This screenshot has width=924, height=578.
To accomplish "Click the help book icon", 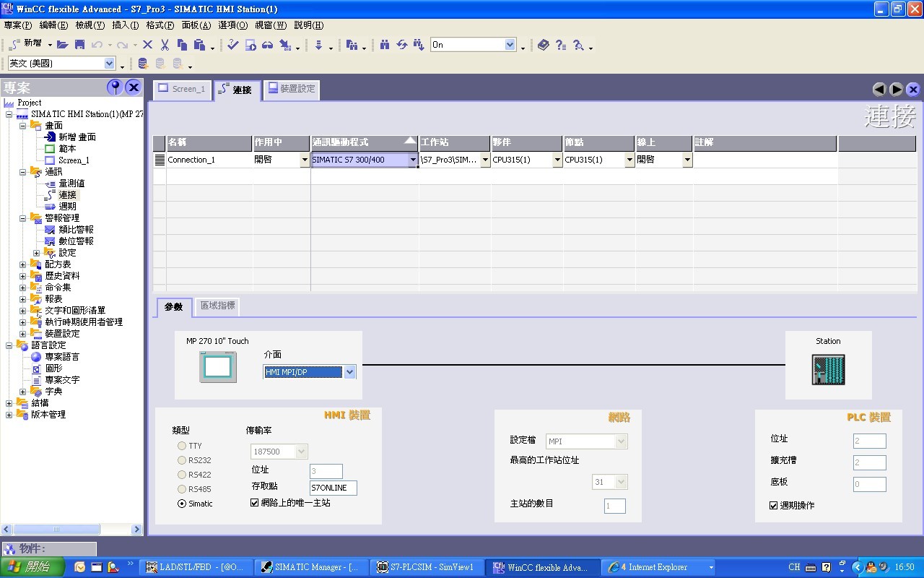I will pyautogui.click(x=544, y=45).
